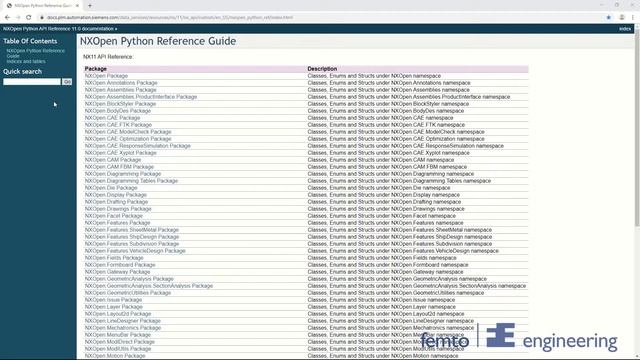Open NXOpen GeometricAnalysis Package link
Image resolution: width=640 pixels, height=360 pixels.
point(129,279)
